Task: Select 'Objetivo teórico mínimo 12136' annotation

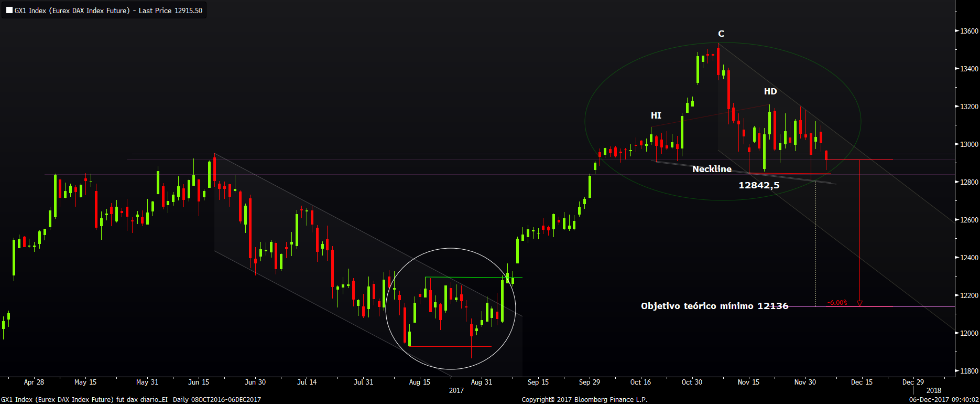Action: 714,306
